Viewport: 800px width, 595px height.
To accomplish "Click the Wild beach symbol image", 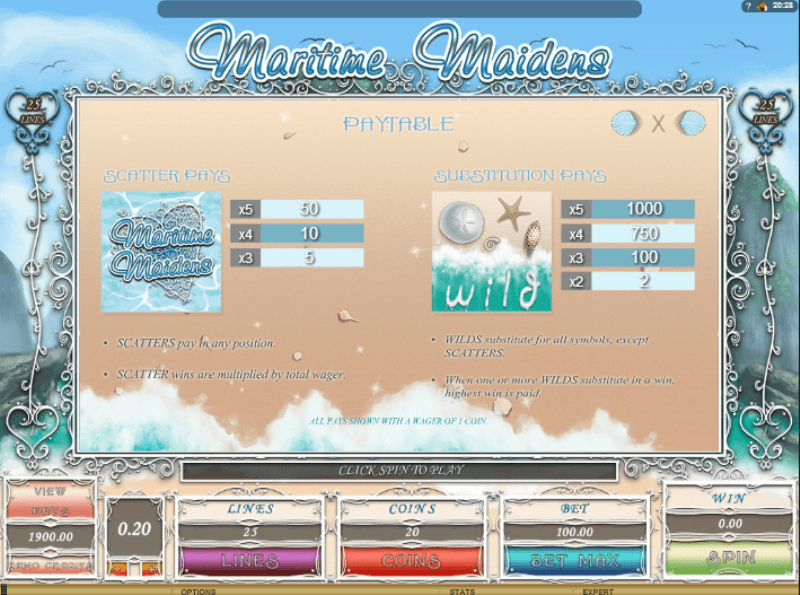I will coord(491,251).
